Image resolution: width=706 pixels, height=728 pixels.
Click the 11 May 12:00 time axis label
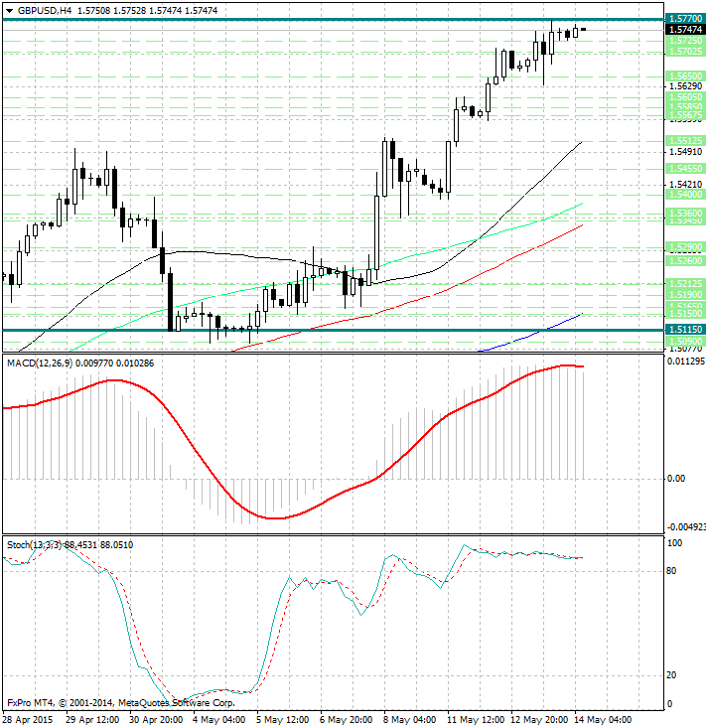coord(476,720)
